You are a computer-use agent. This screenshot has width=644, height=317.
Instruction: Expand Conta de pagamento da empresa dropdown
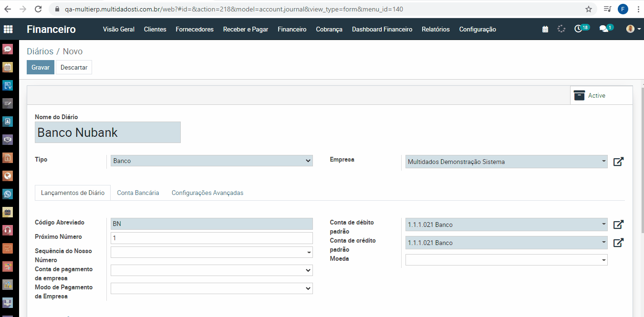point(211,270)
